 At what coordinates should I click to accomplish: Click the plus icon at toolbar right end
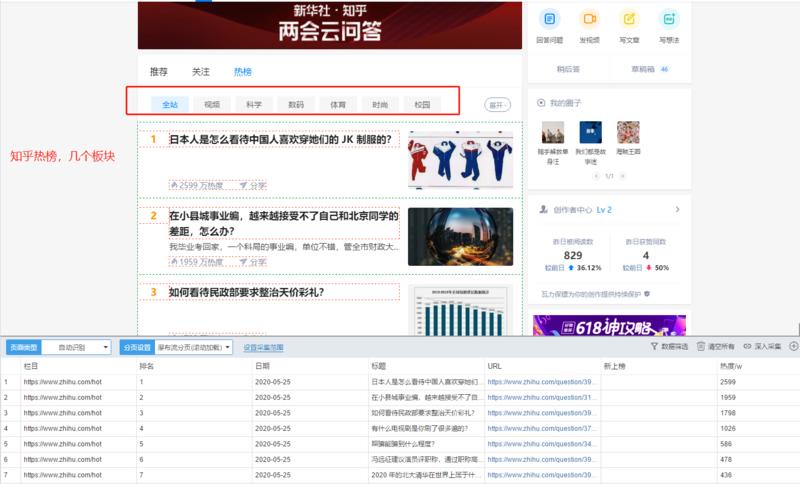tap(793, 346)
